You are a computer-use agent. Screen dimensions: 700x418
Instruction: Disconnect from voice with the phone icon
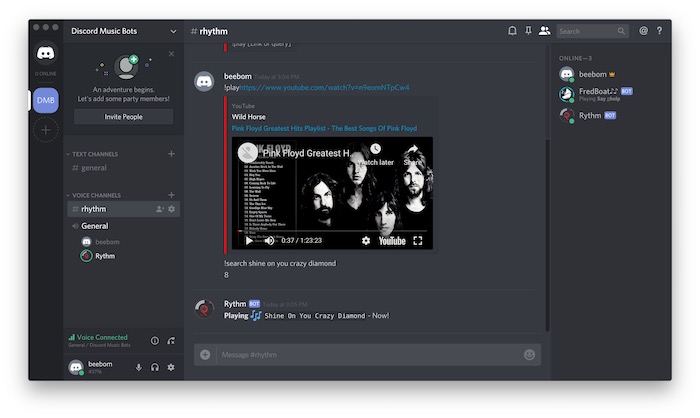coord(171,341)
